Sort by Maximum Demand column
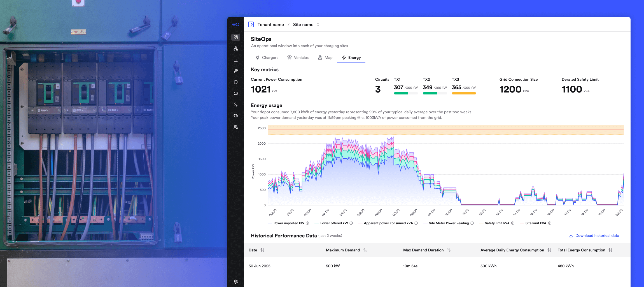 point(365,250)
